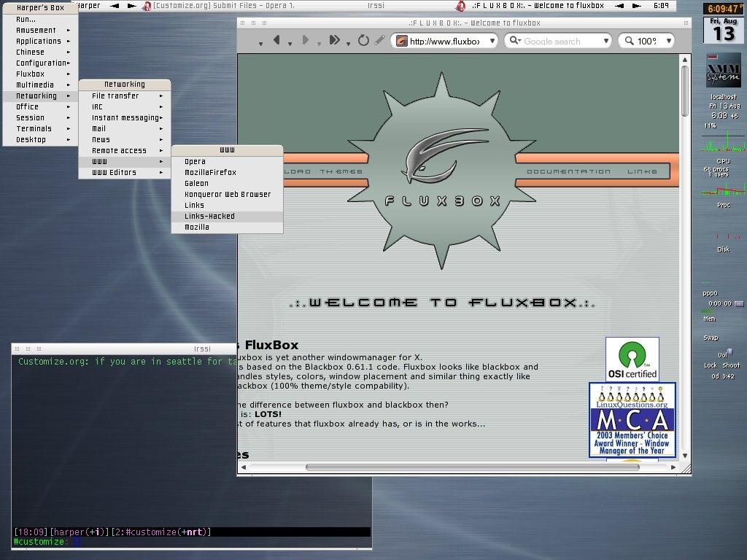Image resolution: width=747 pixels, height=560 pixels.
Task: Click the vertical scrollbar thumb in Opera
Action: click(x=685, y=90)
